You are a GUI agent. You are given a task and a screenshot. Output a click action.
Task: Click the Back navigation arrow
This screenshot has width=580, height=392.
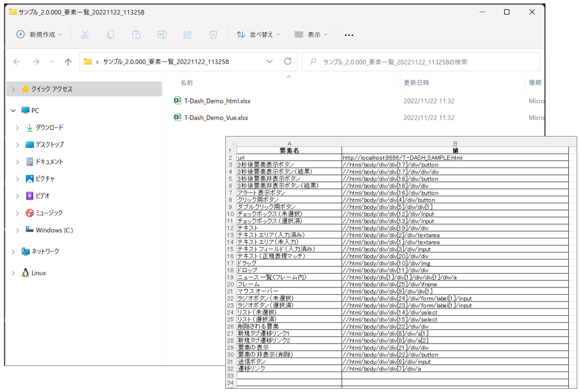click(17, 62)
